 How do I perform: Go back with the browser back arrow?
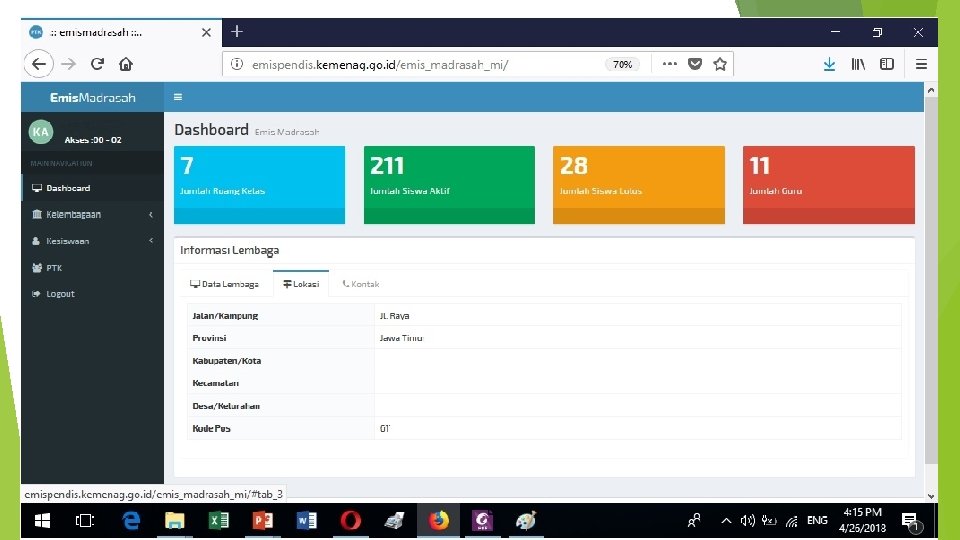39,64
